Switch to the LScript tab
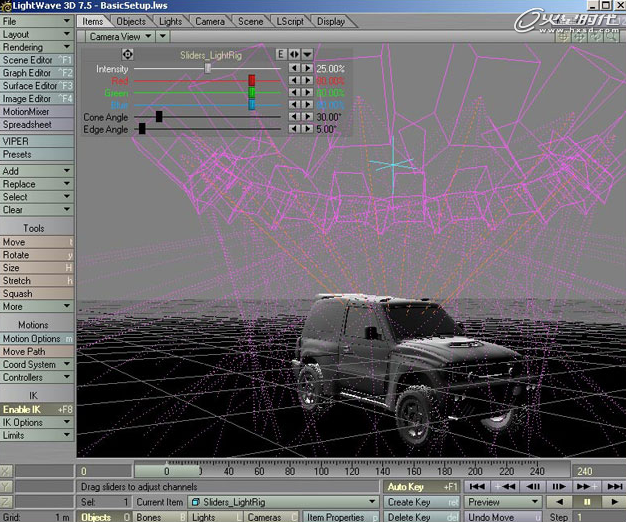Viewport: 626px width, 522px height. pos(290,22)
